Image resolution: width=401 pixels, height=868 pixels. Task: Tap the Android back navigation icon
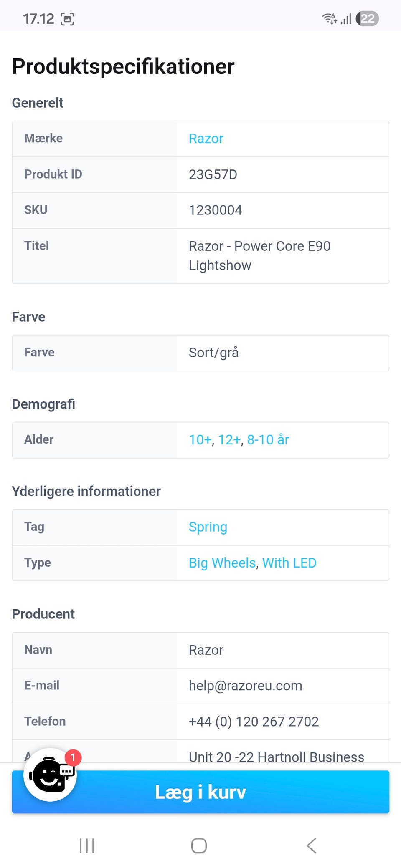click(312, 845)
